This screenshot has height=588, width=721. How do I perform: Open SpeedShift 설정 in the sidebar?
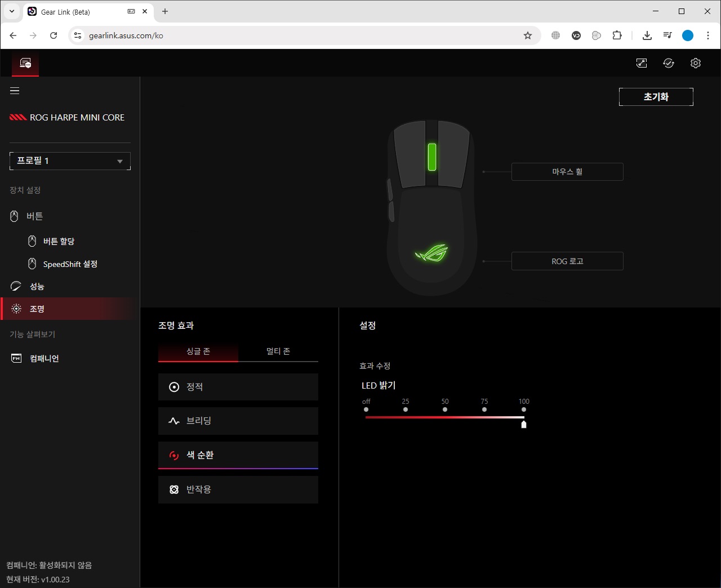tap(70, 264)
